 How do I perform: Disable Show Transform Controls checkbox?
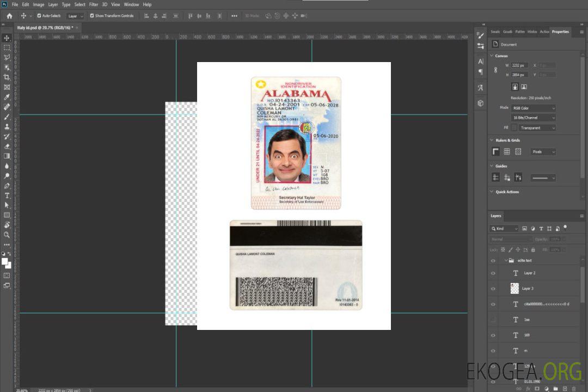(x=92, y=16)
